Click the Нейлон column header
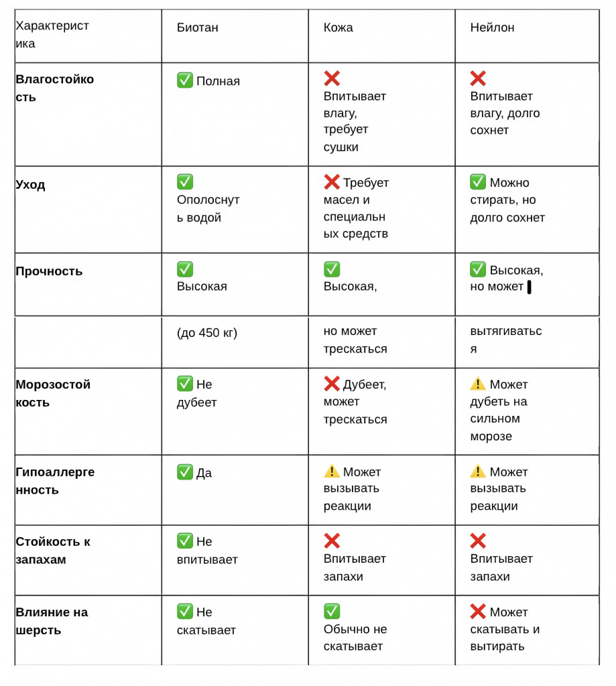 tap(492, 27)
